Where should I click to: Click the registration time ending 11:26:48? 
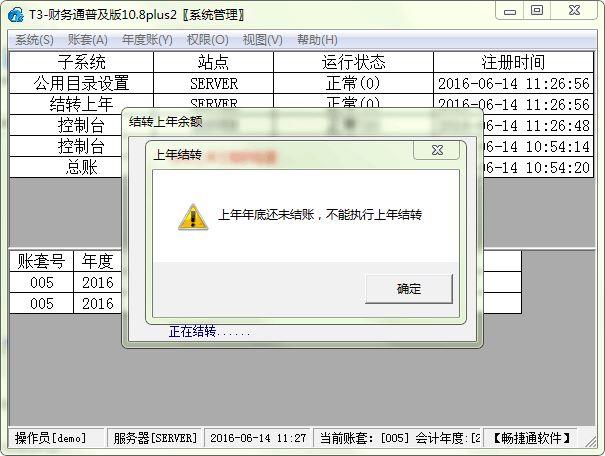pyautogui.click(x=537, y=125)
